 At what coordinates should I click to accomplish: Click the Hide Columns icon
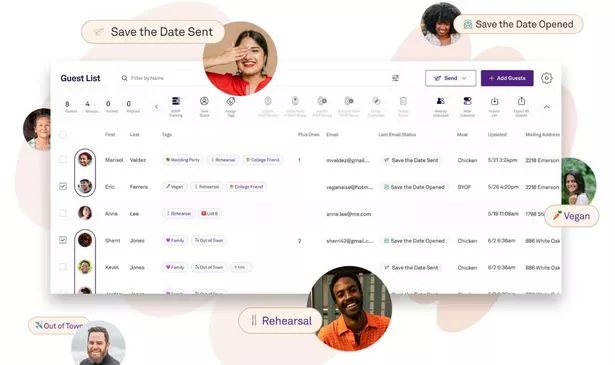point(467,106)
